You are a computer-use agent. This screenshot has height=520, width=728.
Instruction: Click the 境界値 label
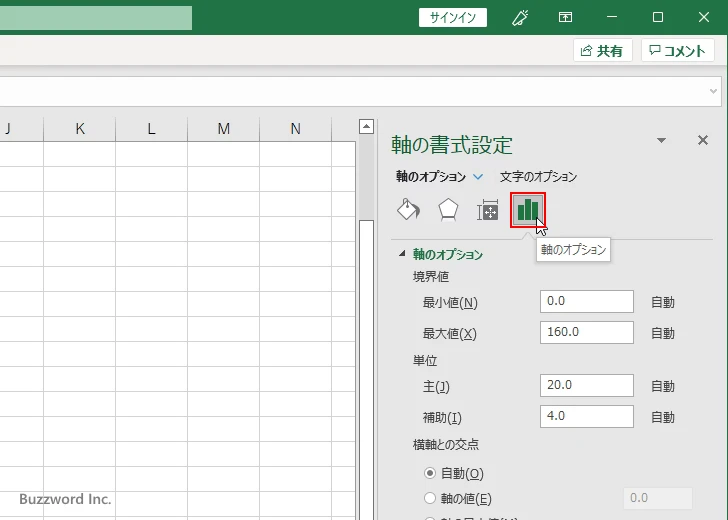pos(431,277)
